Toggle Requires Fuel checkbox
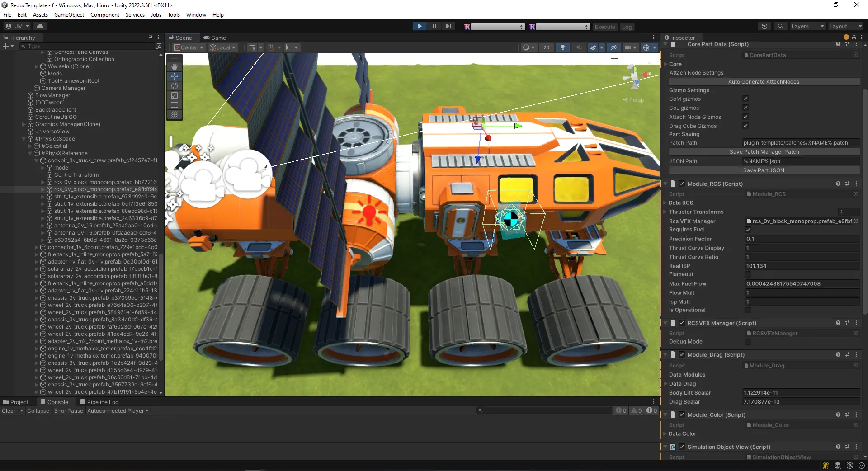The width and height of the screenshot is (868, 471). 748,230
